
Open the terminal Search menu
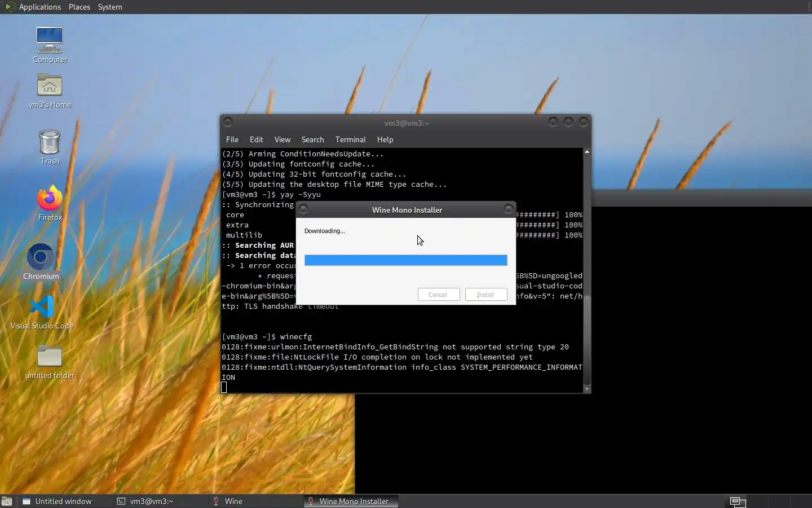312,139
